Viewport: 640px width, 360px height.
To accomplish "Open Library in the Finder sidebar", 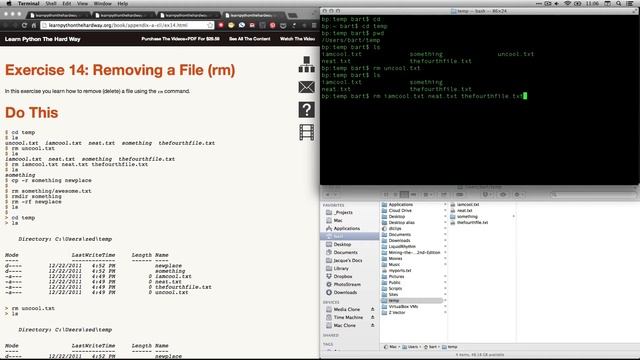I will [341, 268].
